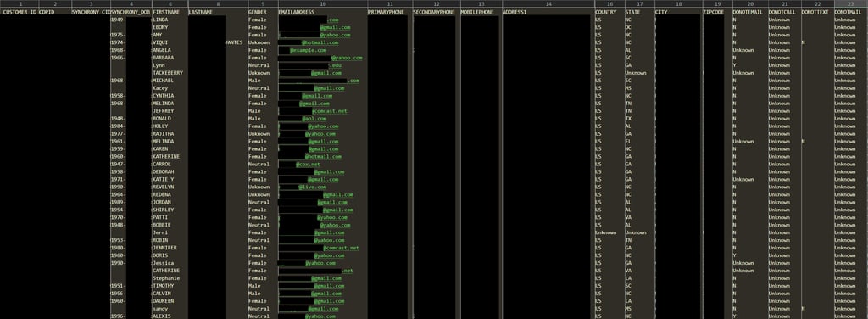
Task: Select the Jerri first name cell
Action: click(x=160, y=233)
